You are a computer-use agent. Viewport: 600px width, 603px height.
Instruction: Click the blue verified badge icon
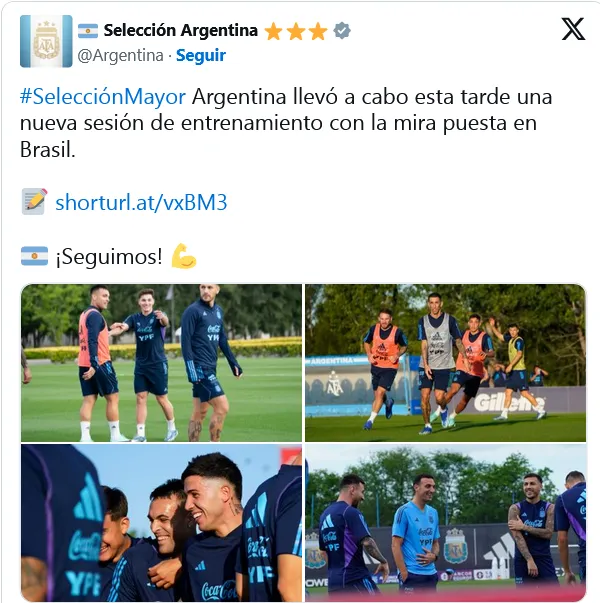[x=342, y=30]
